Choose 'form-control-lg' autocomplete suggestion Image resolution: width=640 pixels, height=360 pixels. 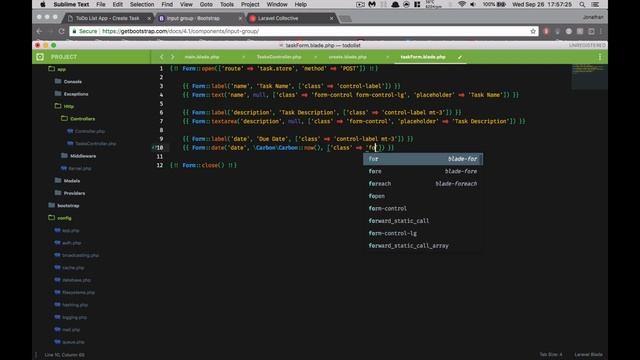(423, 233)
